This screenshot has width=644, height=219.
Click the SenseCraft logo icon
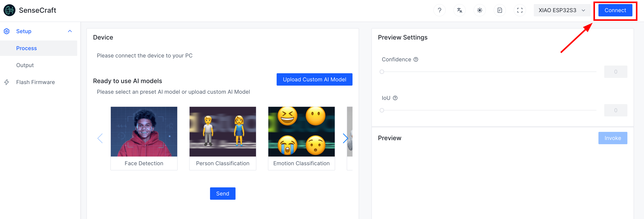9,10
